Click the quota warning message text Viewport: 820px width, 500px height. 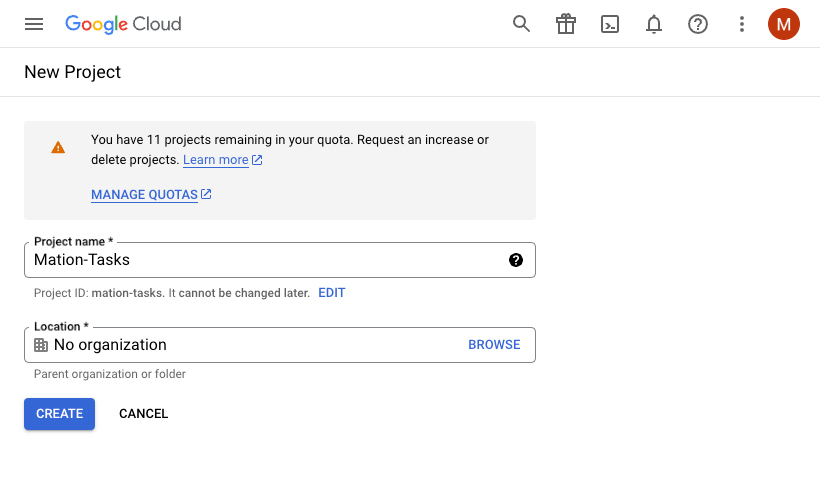point(290,150)
